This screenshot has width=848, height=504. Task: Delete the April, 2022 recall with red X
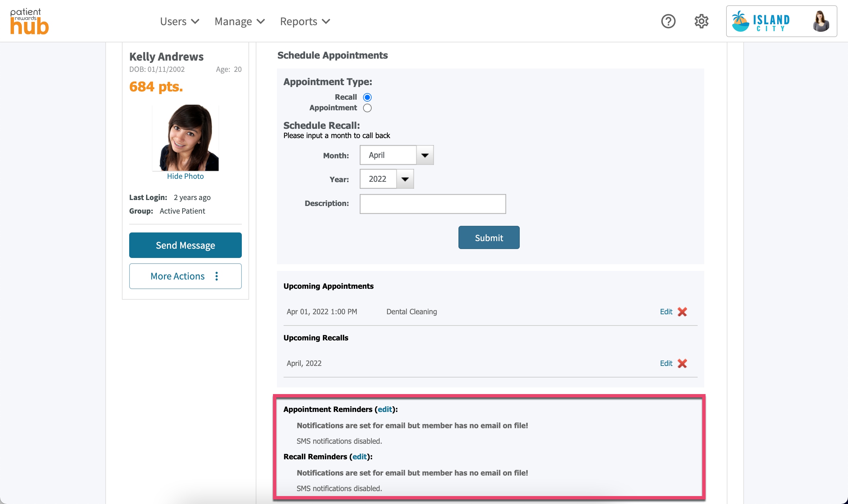pyautogui.click(x=682, y=363)
